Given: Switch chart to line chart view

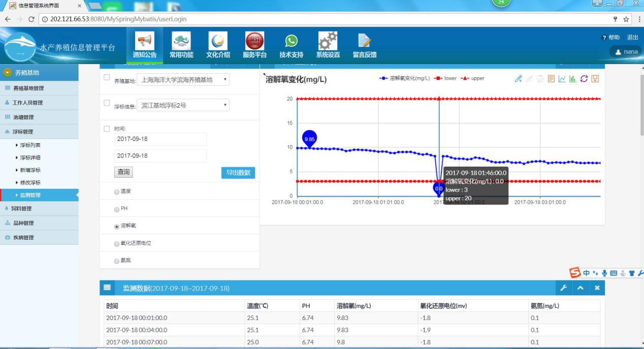Looking at the screenshot, I should pos(562,79).
